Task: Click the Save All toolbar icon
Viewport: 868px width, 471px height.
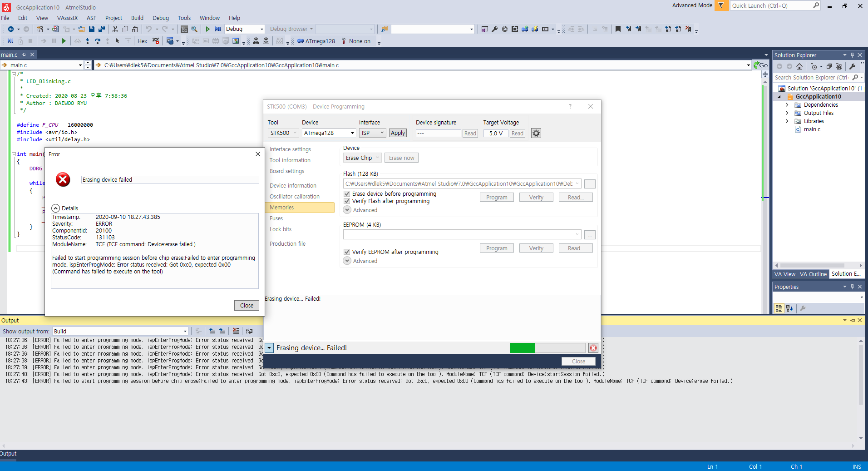Action: click(101, 29)
